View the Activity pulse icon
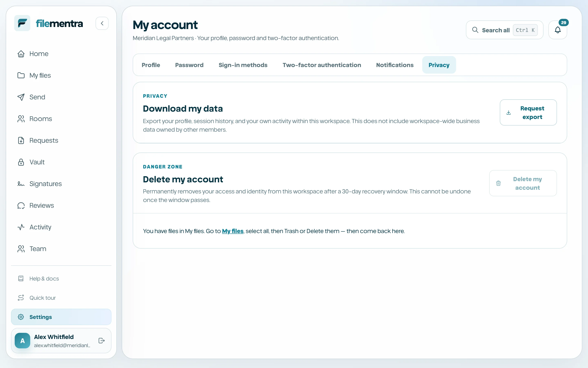This screenshot has width=588, height=368. click(21, 227)
